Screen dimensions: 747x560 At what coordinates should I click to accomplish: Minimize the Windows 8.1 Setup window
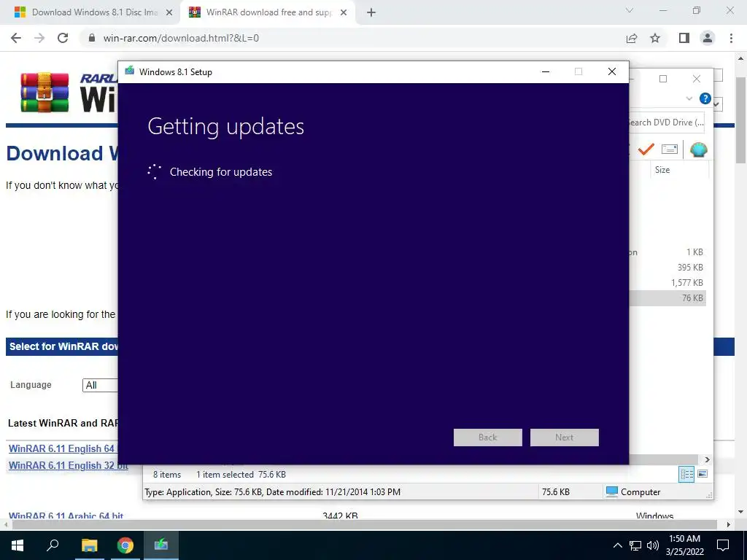pos(546,72)
